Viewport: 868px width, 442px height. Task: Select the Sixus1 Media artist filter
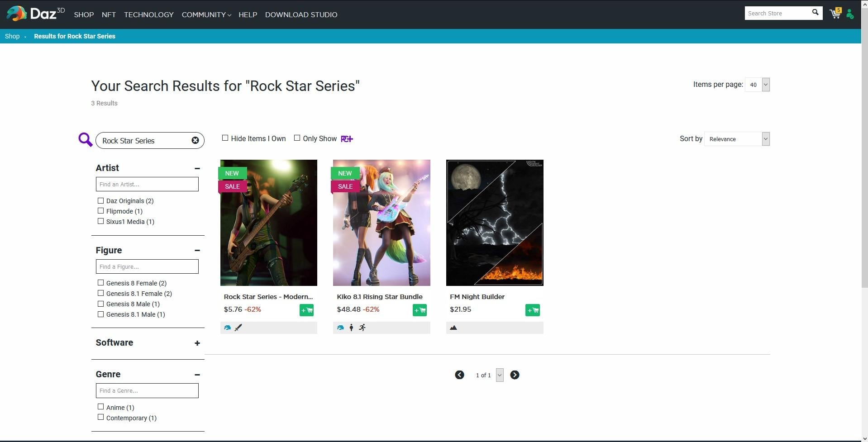[x=100, y=221]
